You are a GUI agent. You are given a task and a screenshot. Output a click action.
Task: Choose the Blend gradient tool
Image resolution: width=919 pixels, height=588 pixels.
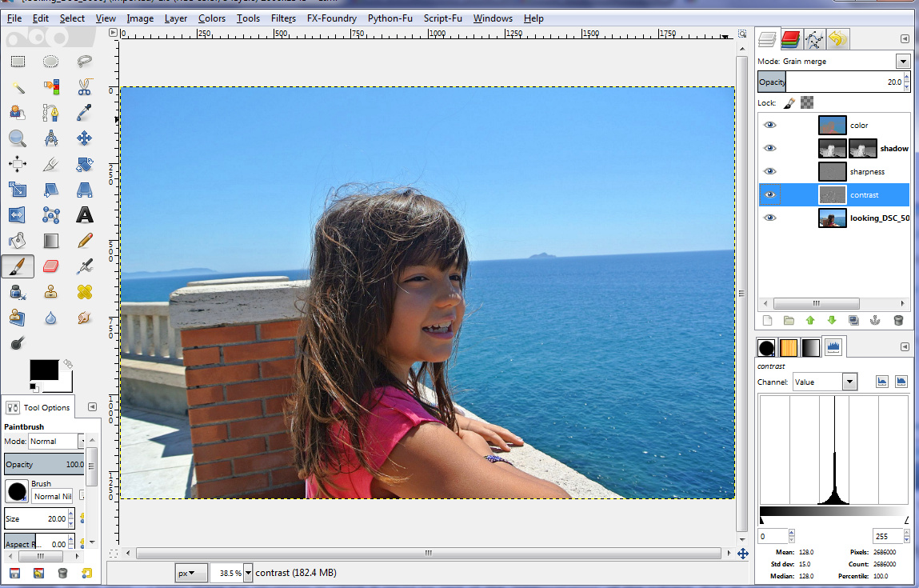tap(51, 241)
